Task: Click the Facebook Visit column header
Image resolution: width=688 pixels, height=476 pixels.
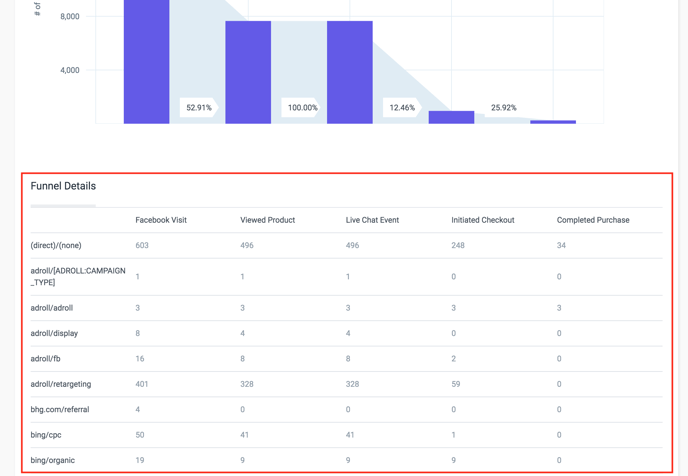Action: coord(161,220)
